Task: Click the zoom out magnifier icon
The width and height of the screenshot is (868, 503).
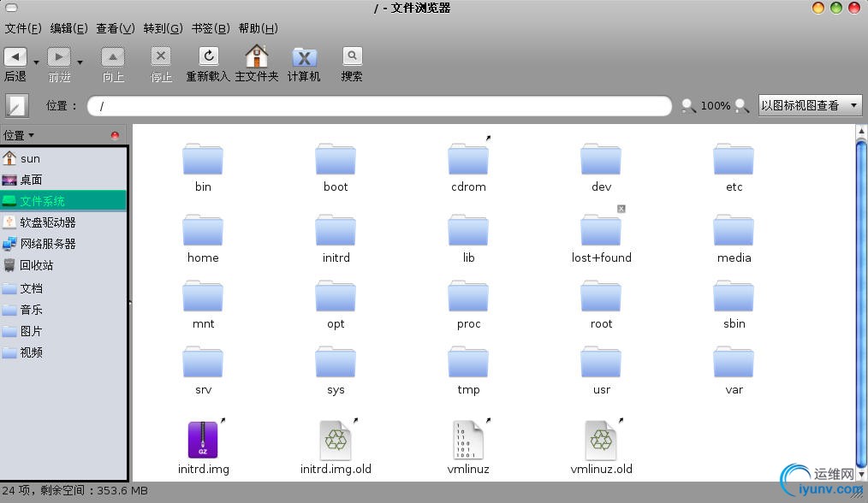Action: click(x=688, y=106)
